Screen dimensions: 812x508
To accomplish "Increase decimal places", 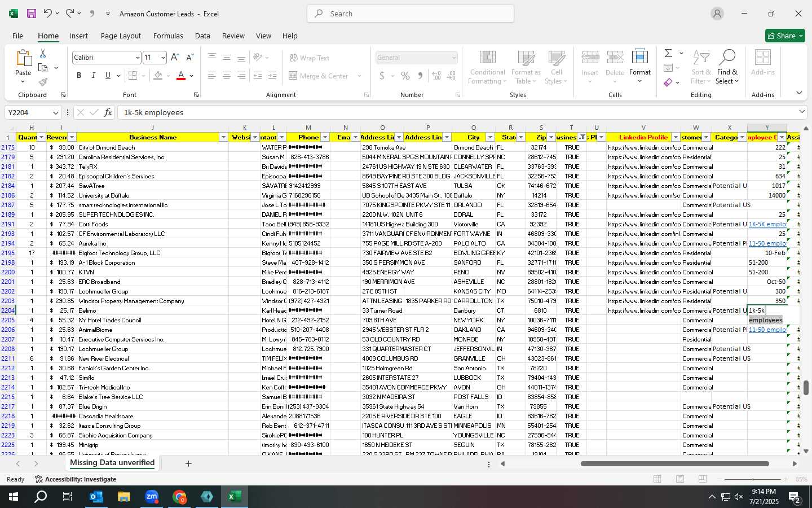I will pyautogui.click(x=436, y=76).
